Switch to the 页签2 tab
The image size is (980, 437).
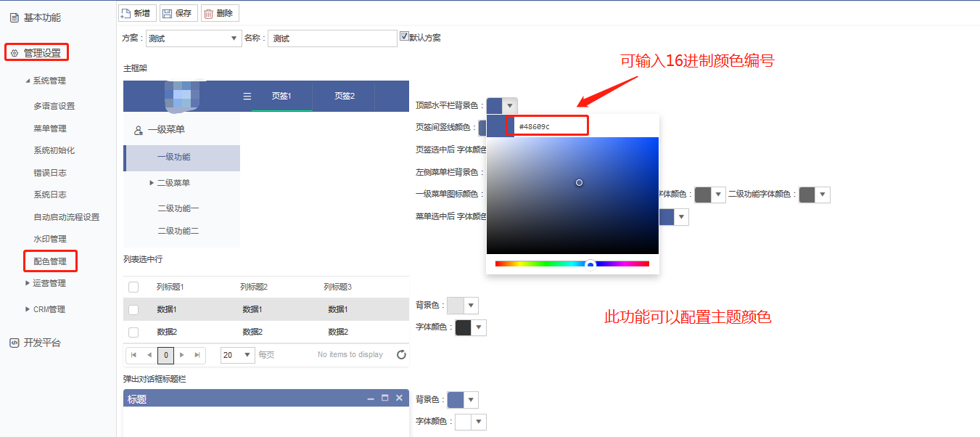coord(344,95)
